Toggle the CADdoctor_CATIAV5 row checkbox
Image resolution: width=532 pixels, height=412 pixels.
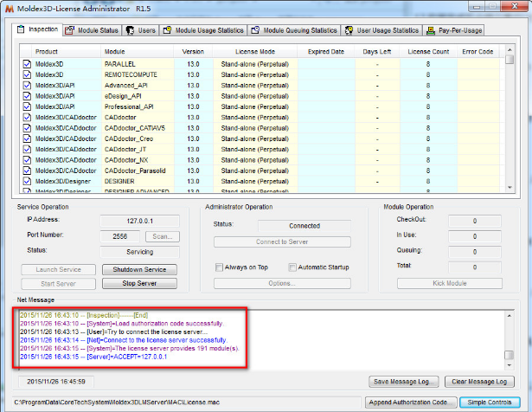point(27,128)
